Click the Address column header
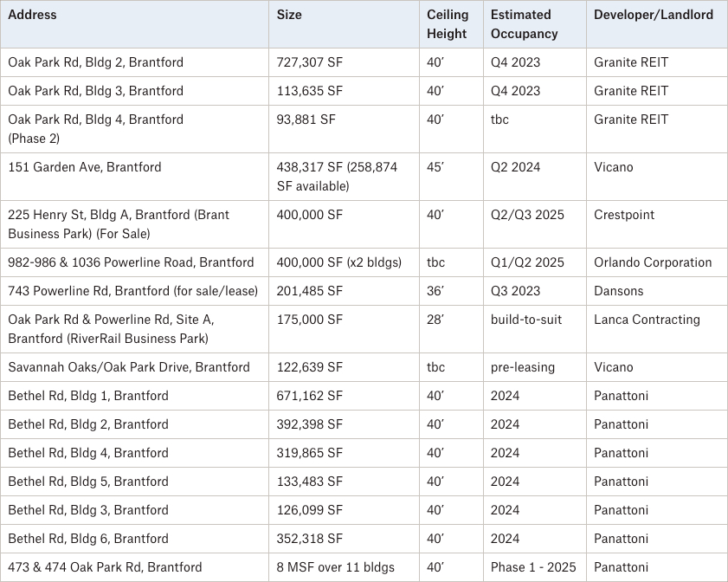The height and width of the screenshot is (582, 728). [33, 15]
